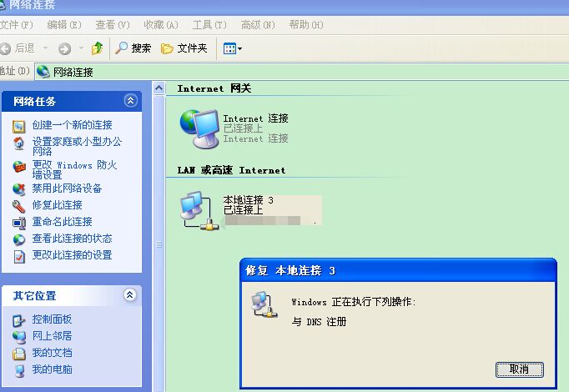
Task: Click the network icon in repair dialog
Action: pyautogui.click(x=264, y=304)
